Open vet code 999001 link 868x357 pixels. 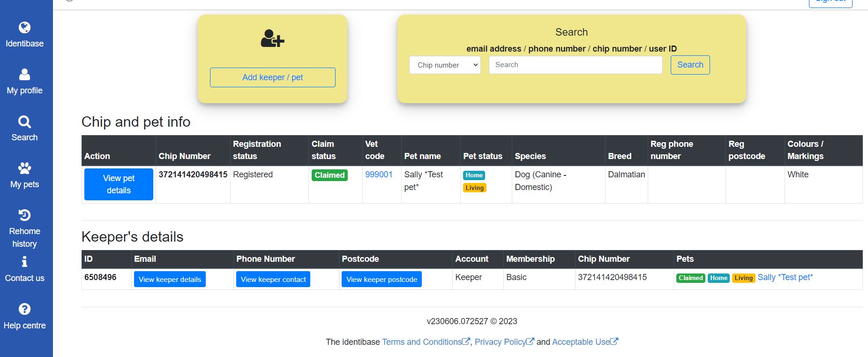click(379, 175)
